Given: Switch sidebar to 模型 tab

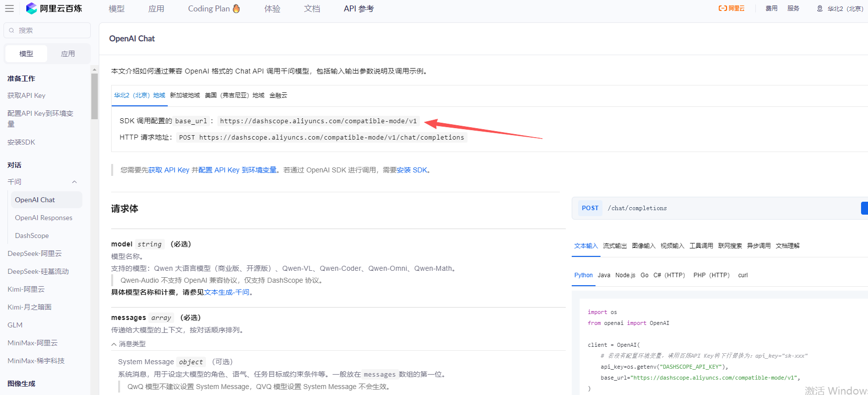Looking at the screenshot, I should (26, 54).
